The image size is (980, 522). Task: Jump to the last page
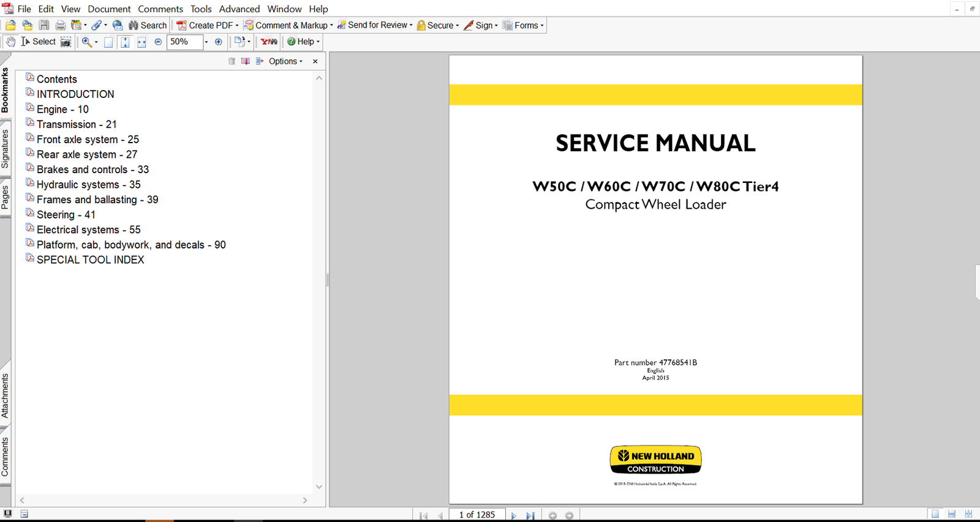(x=530, y=515)
